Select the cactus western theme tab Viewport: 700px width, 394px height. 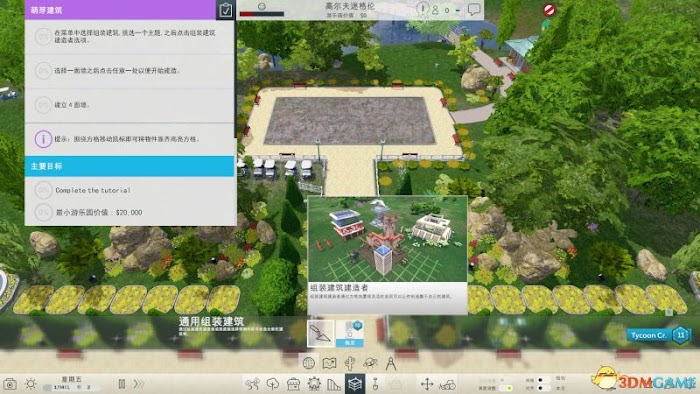point(350,363)
